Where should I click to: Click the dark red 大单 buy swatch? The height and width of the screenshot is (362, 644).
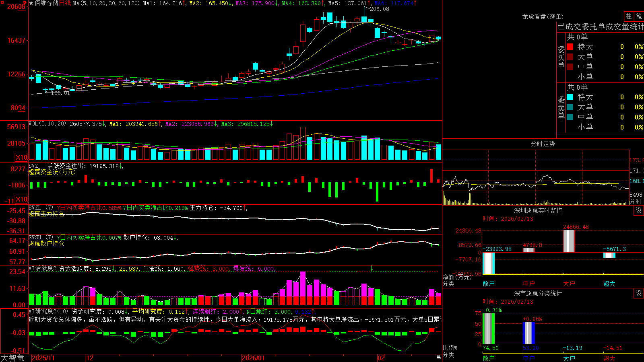pos(570,57)
